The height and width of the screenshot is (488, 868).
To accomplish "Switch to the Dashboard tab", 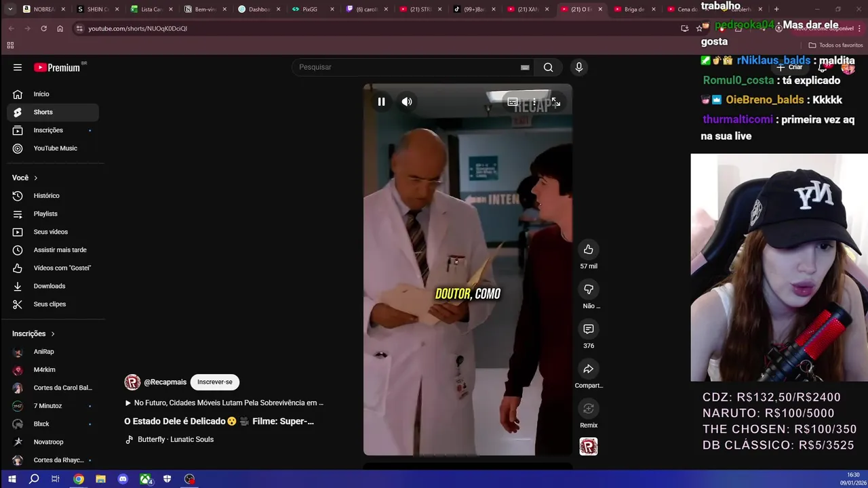I will 259,9.
